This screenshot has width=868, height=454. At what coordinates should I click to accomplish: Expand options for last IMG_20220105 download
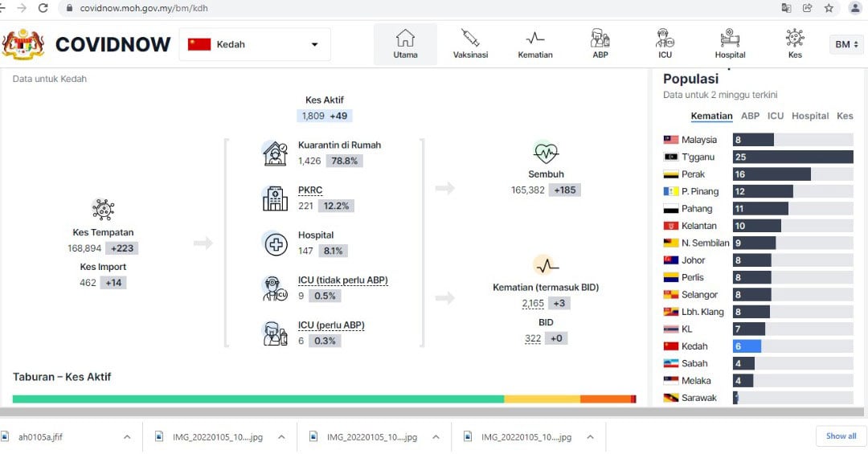[590, 437]
